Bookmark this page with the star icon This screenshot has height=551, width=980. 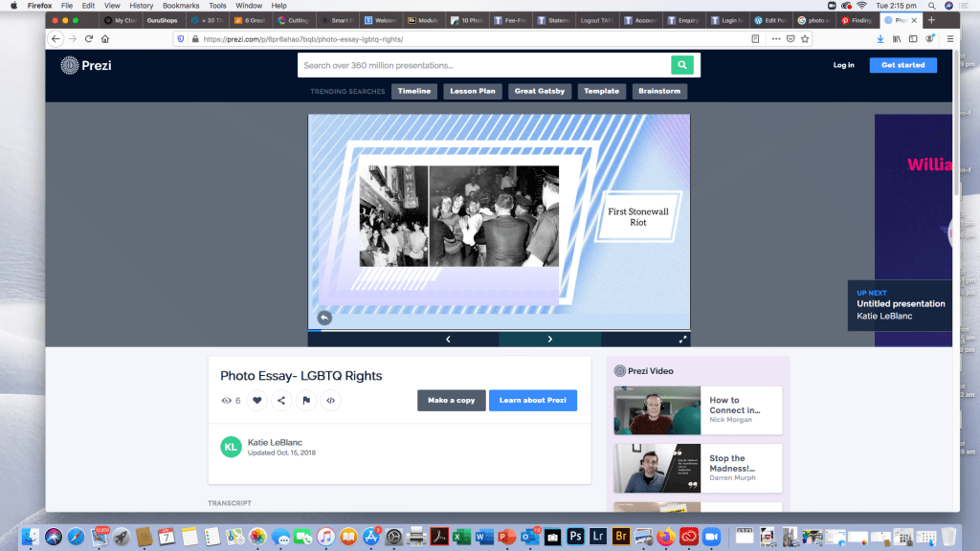[805, 39]
